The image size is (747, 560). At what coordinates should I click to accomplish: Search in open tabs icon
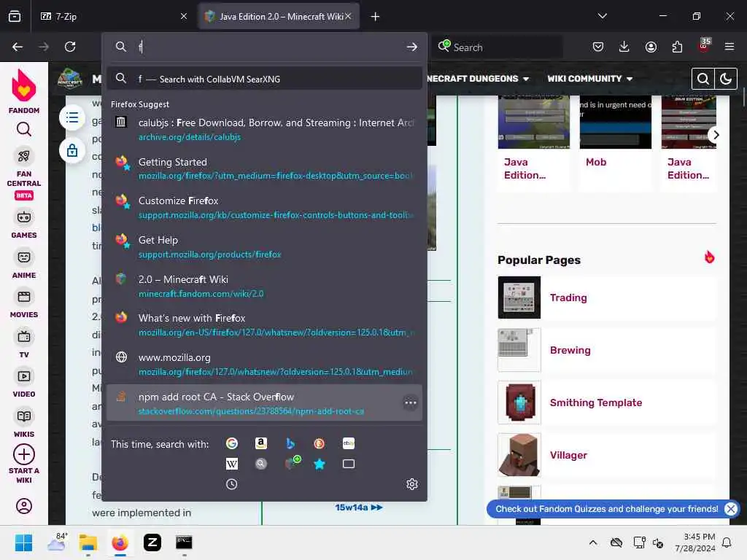(x=348, y=464)
